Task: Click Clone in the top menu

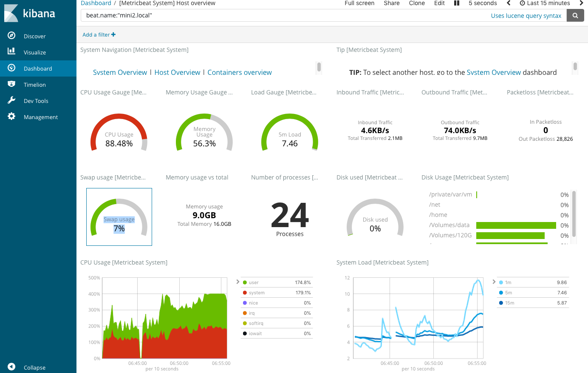Action: click(x=417, y=3)
